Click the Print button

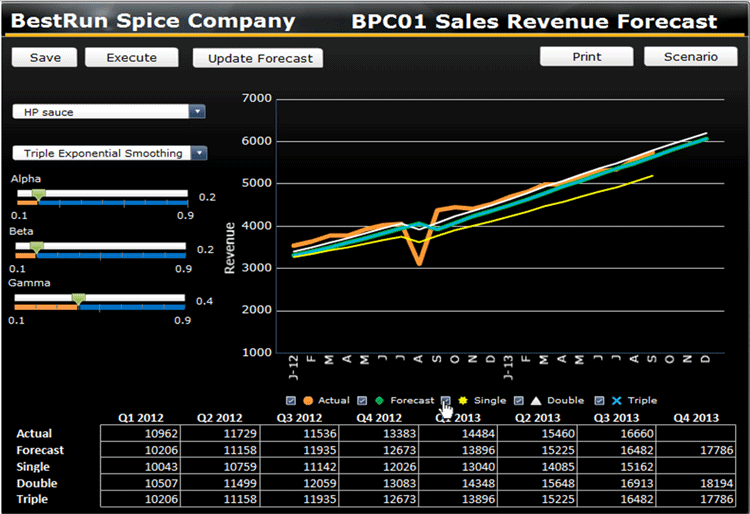(x=587, y=57)
